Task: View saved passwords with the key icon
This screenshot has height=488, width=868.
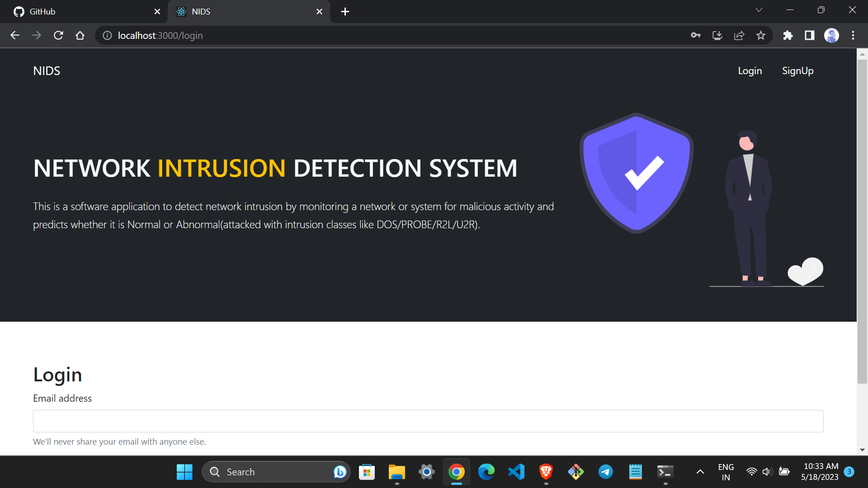Action: click(696, 35)
